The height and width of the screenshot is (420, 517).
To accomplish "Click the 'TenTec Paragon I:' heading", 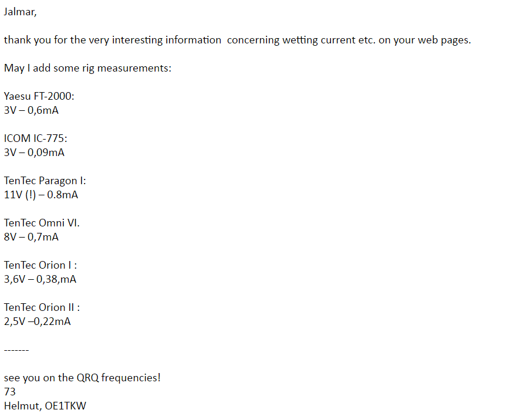I will (x=45, y=181).
